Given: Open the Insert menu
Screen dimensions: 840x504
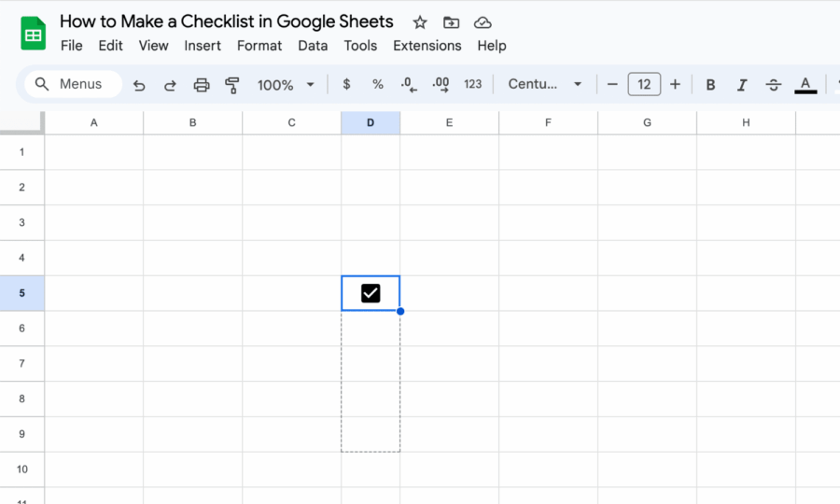Looking at the screenshot, I should coord(203,46).
